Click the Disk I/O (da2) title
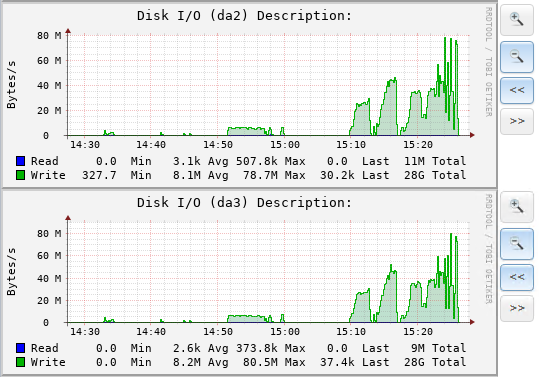543x377 pixels. [244, 16]
